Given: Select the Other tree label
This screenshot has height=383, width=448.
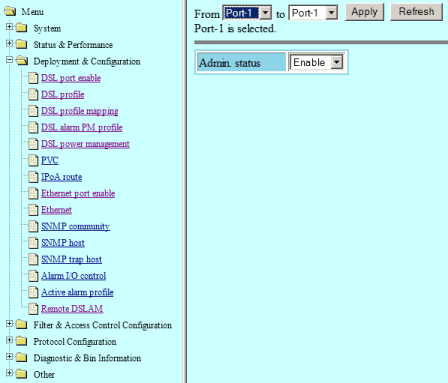Looking at the screenshot, I should (44, 375).
